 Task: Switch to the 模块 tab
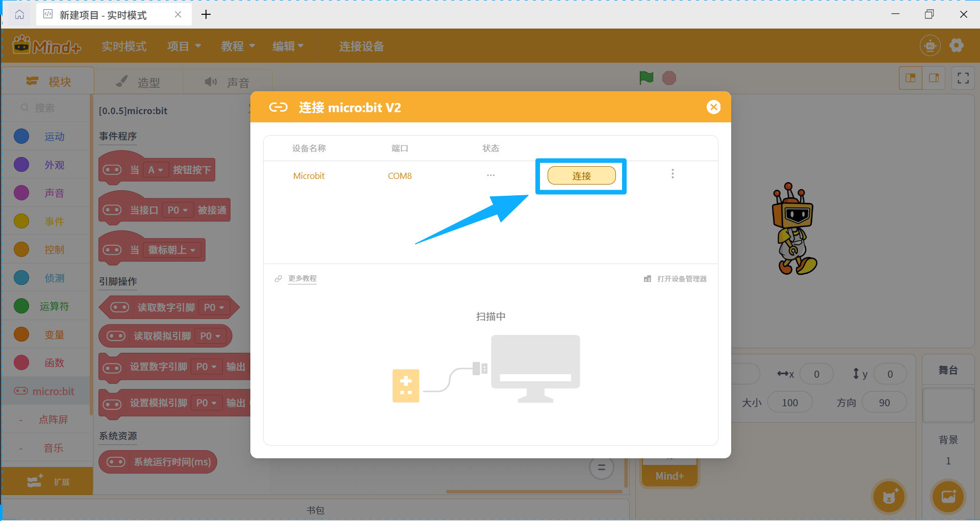[48, 82]
